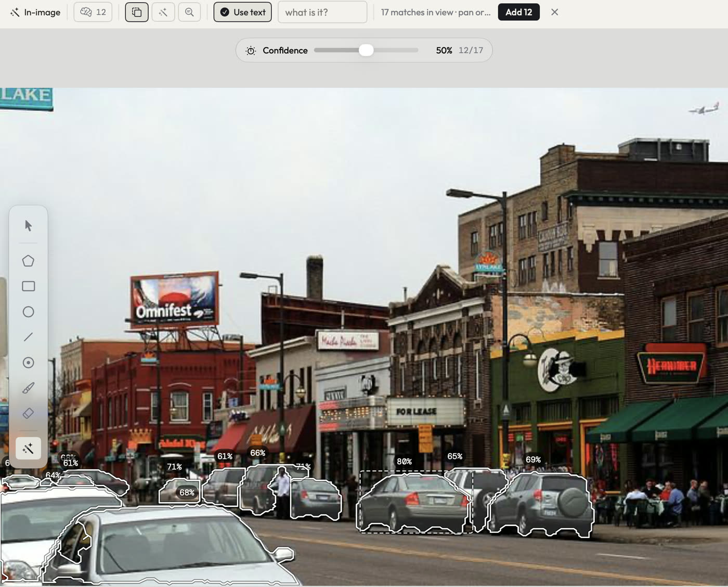Click the brain icon button labeled 12
Screen dimensions: 728x587
(x=93, y=12)
